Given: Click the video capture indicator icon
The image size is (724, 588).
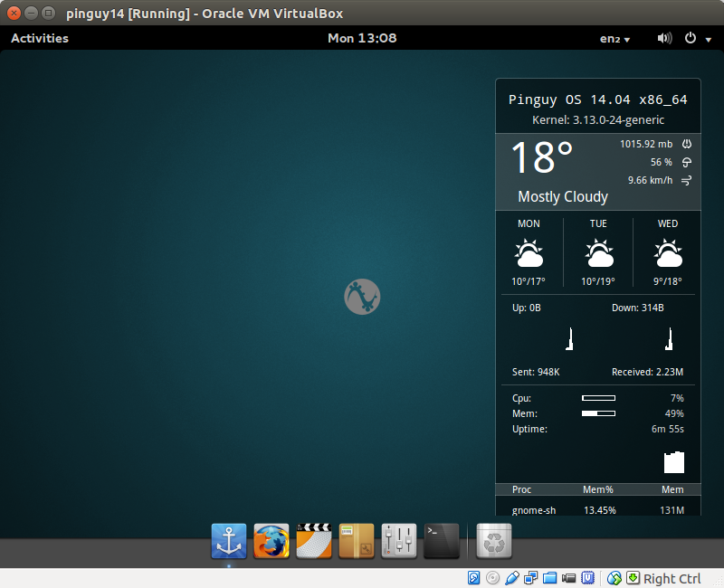Looking at the screenshot, I should pos(569,578).
